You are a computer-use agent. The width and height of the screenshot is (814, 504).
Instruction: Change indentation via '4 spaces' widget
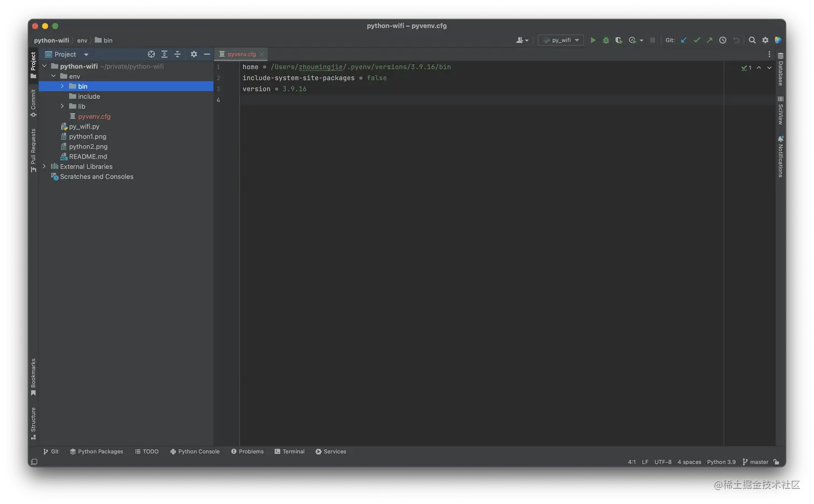point(689,462)
